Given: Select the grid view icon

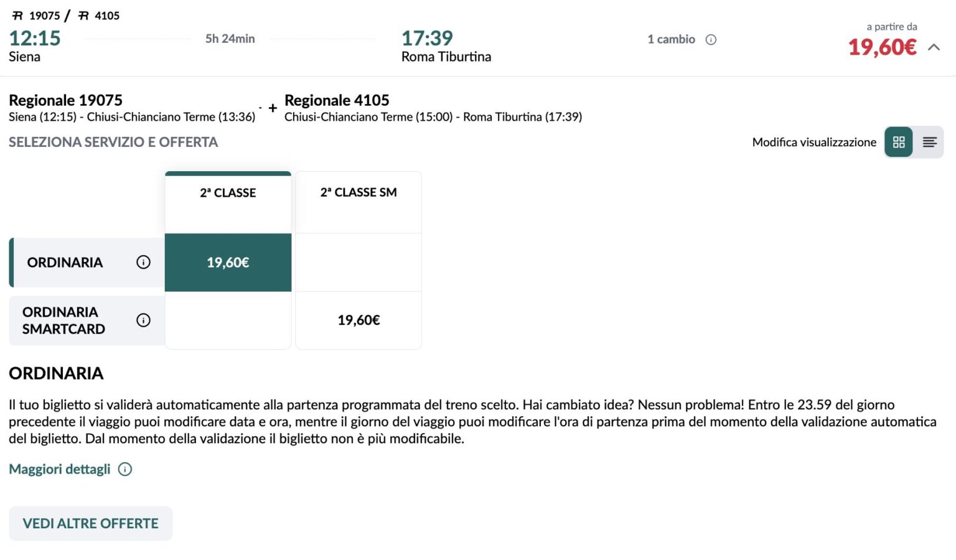Looking at the screenshot, I should click(x=897, y=142).
